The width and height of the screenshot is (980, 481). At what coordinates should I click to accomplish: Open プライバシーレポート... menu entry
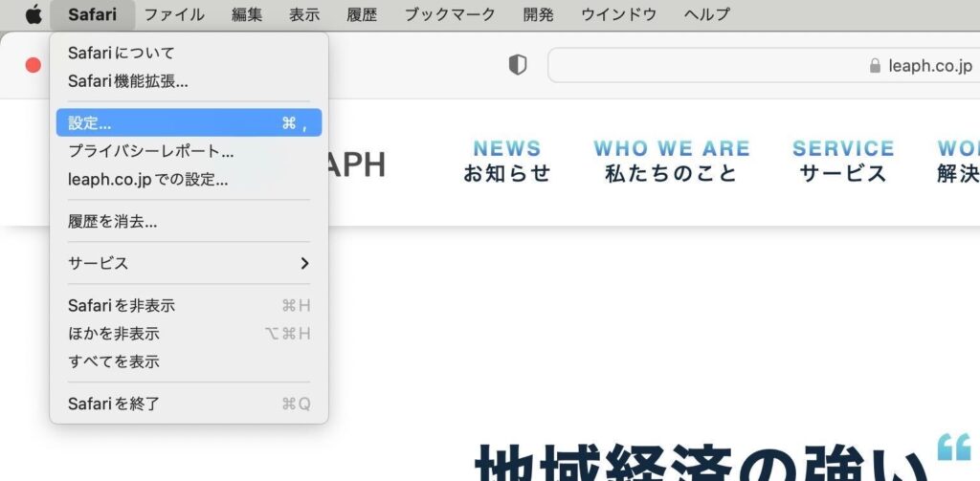tap(189, 151)
